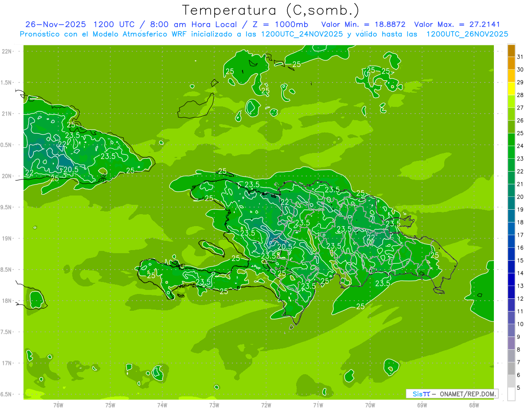Image resolution: width=532 pixels, height=411 pixels.
Task: Click the colorbar label 27
Action: (x=520, y=108)
